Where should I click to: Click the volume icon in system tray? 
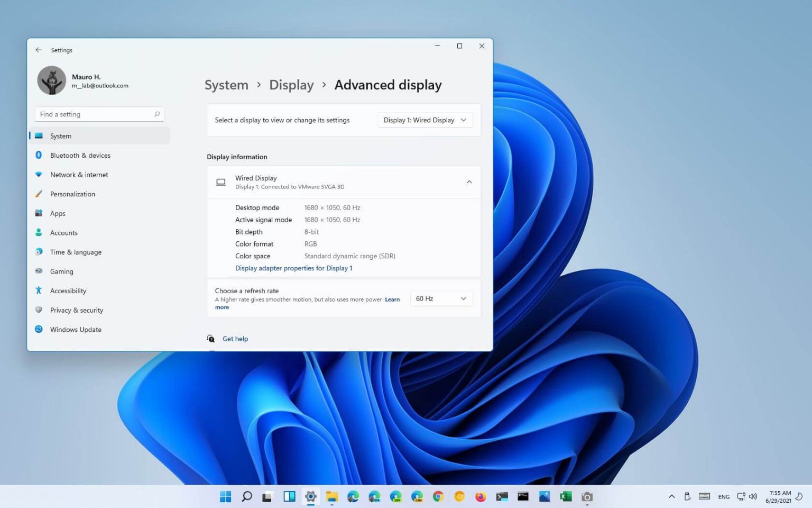click(x=753, y=497)
